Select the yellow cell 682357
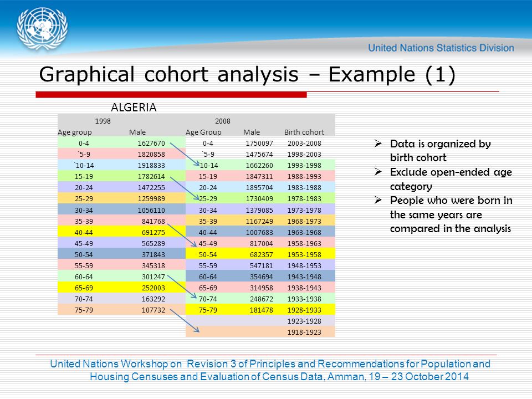The image size is (532, 399). click(261, 254)
